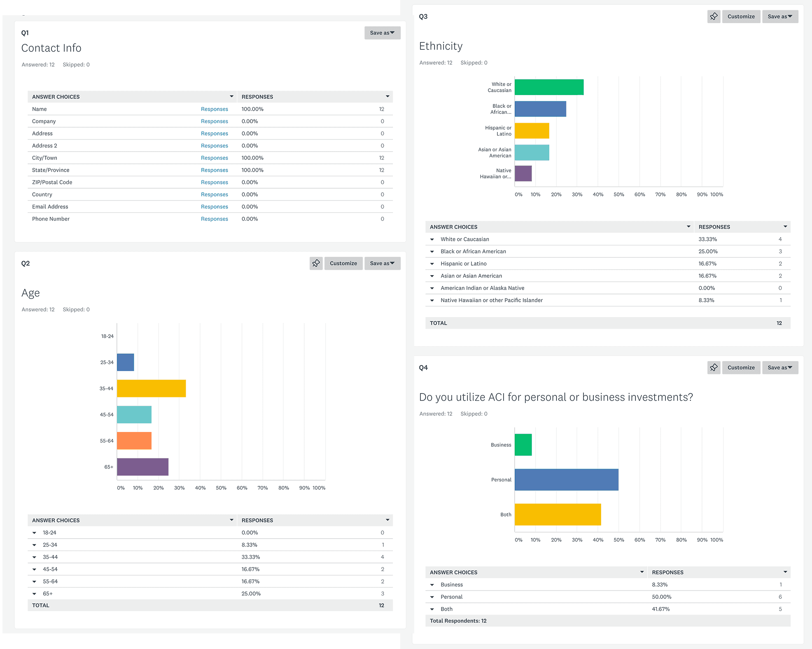Sort Q1 Answer Choices column arrow

coord(231,96)
